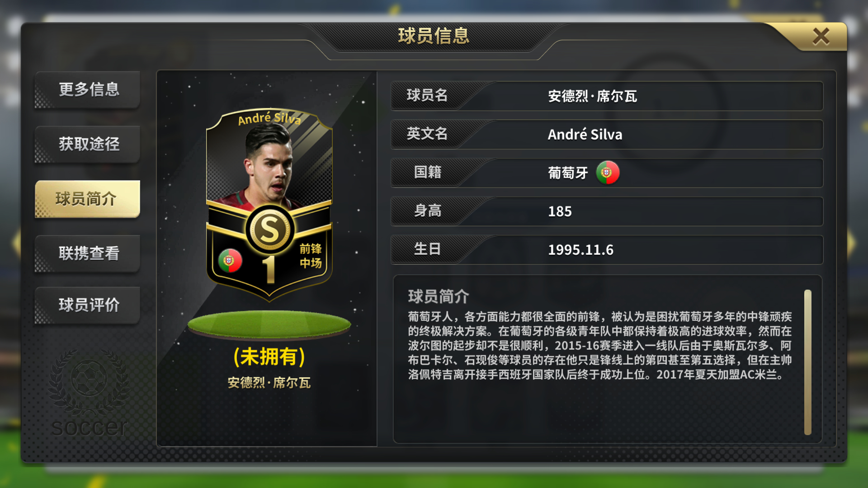Open the 更多信息 tab
The image size is (868, 488).
click(88, 89)
